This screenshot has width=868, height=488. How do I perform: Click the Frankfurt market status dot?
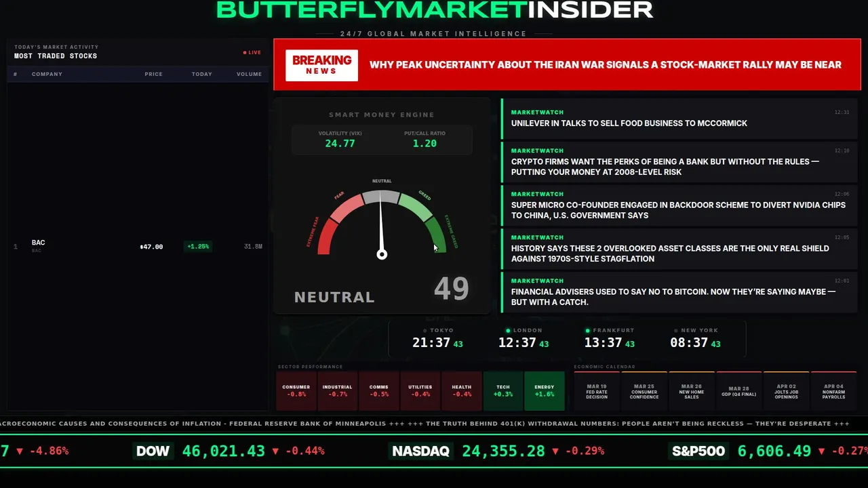(588, 331)
